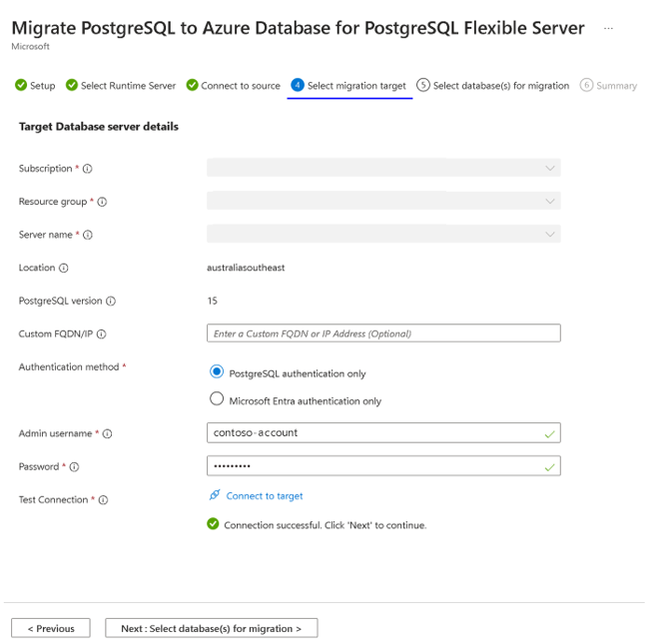This screenshot has height=644, width=668.
Task: Click the step 5 circle icon
Action: (423, 85)
